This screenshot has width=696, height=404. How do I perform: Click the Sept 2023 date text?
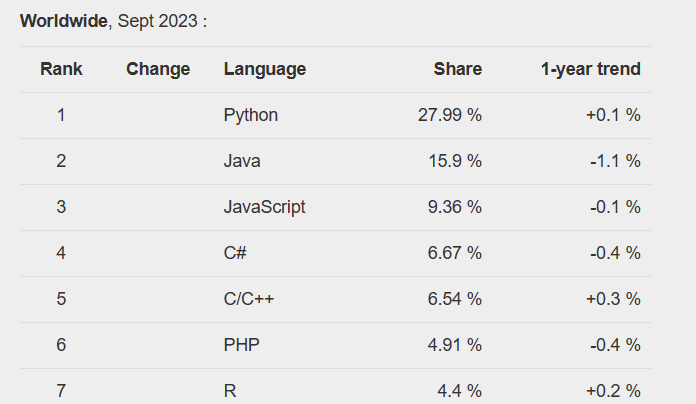coord(158,21)
